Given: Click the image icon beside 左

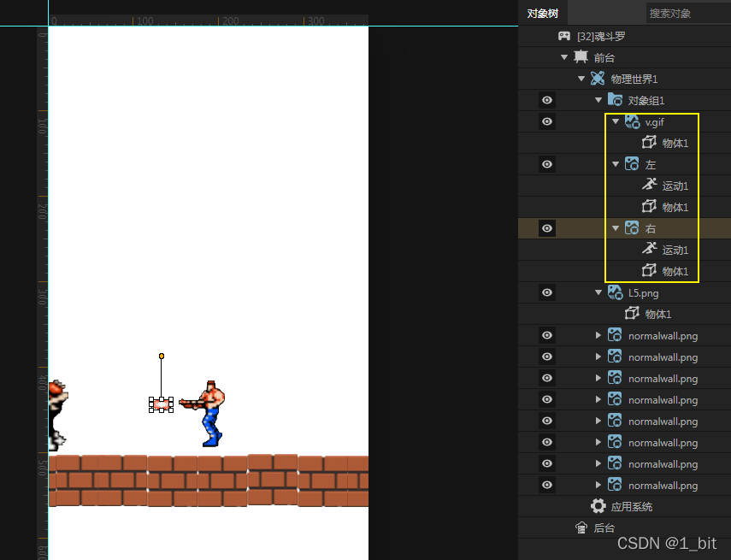Looking at the screenshot, I should [632, 163].
